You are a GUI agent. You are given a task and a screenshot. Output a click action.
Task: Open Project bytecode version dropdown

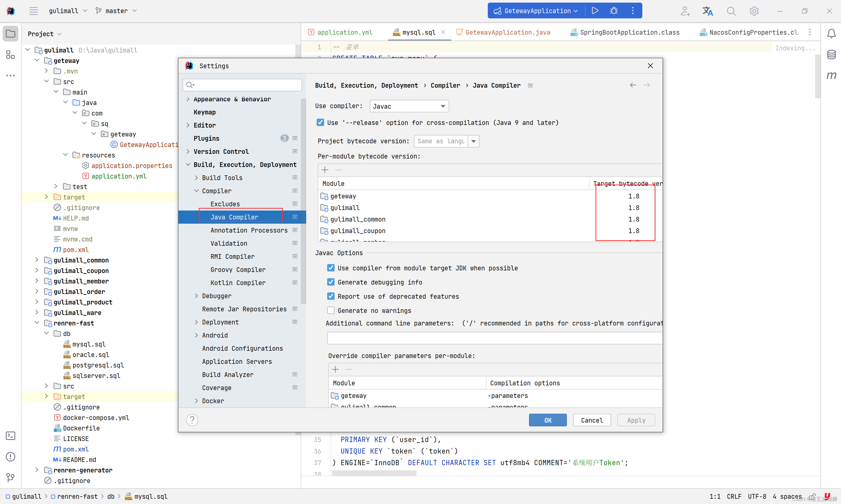tap(474, 141)
